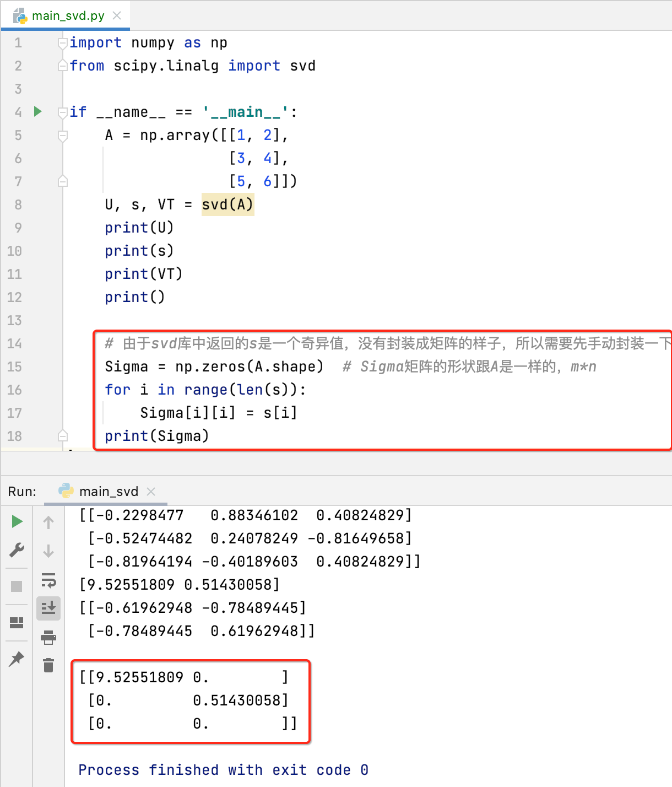Toggle the fold marker at line 2
This screenshot has height=787, width=672.
pyautogui.click(x=63, y=66)
